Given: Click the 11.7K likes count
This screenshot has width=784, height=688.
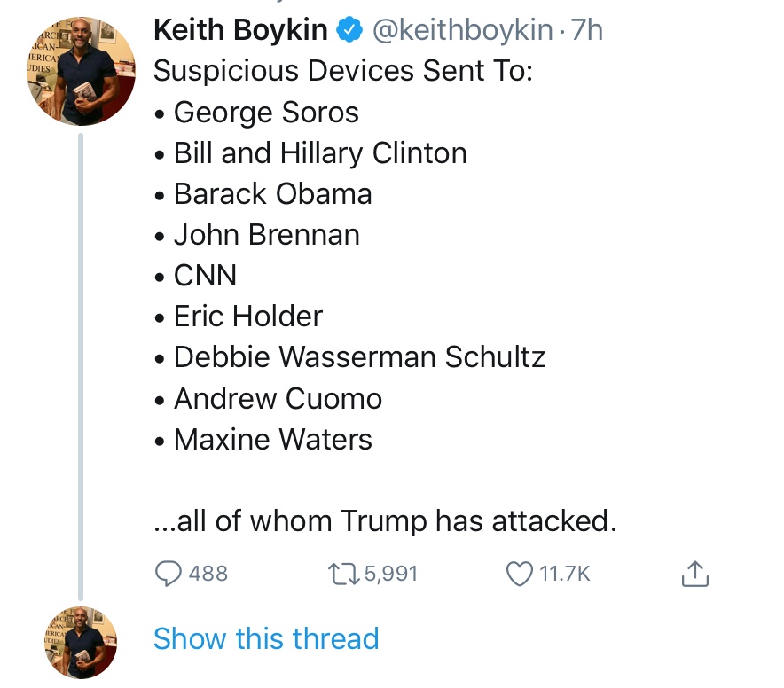Looking at the screenshot, I should (x=565, y=574).
